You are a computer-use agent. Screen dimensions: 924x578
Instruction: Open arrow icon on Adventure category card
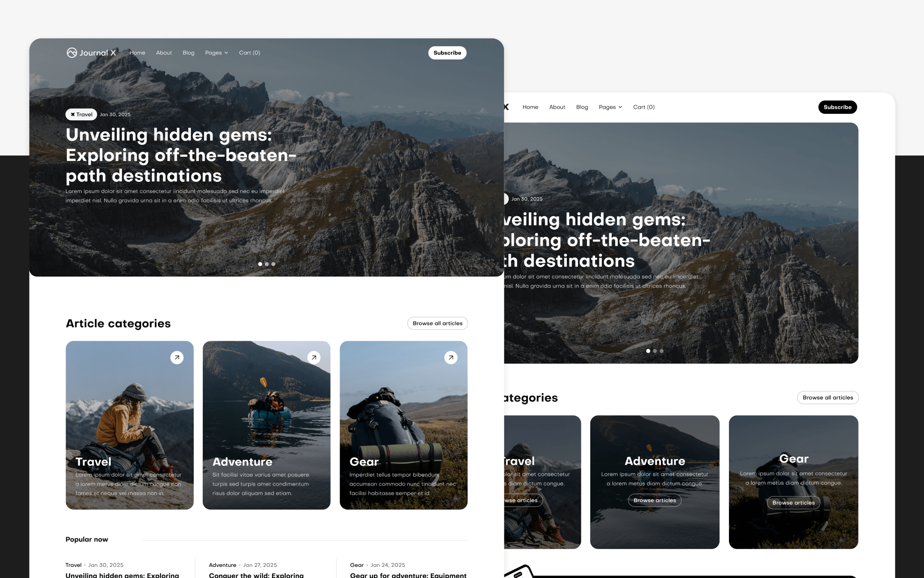pos(314,358)
